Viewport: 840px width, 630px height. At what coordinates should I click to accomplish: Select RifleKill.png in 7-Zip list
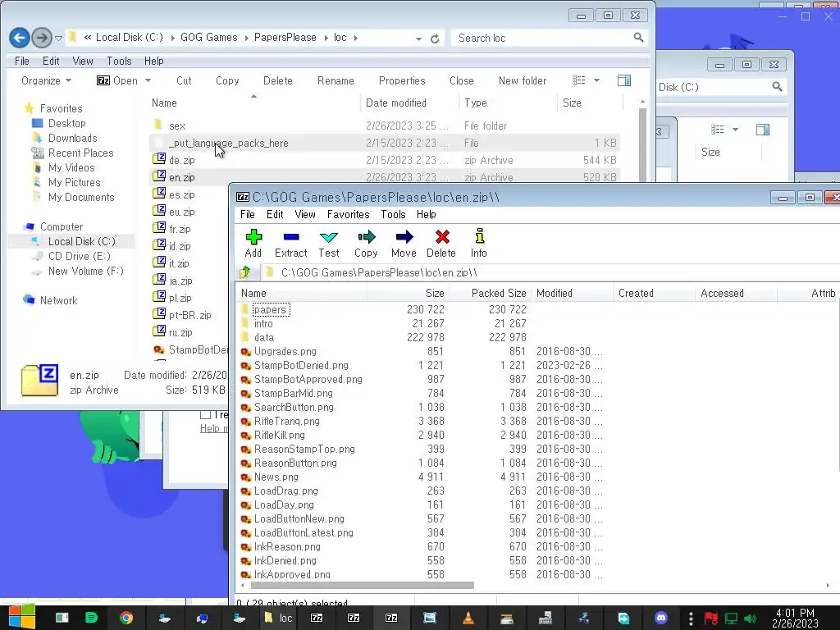coord(279,435)
